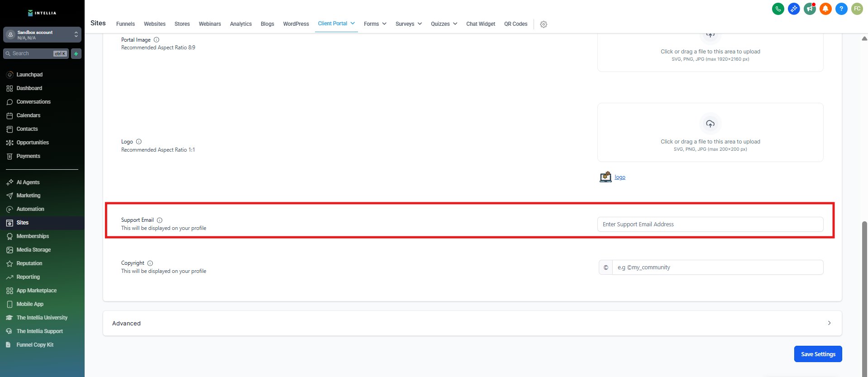
Task: Click the green lightning quick actions icon
Action: [x=76, y=54]
